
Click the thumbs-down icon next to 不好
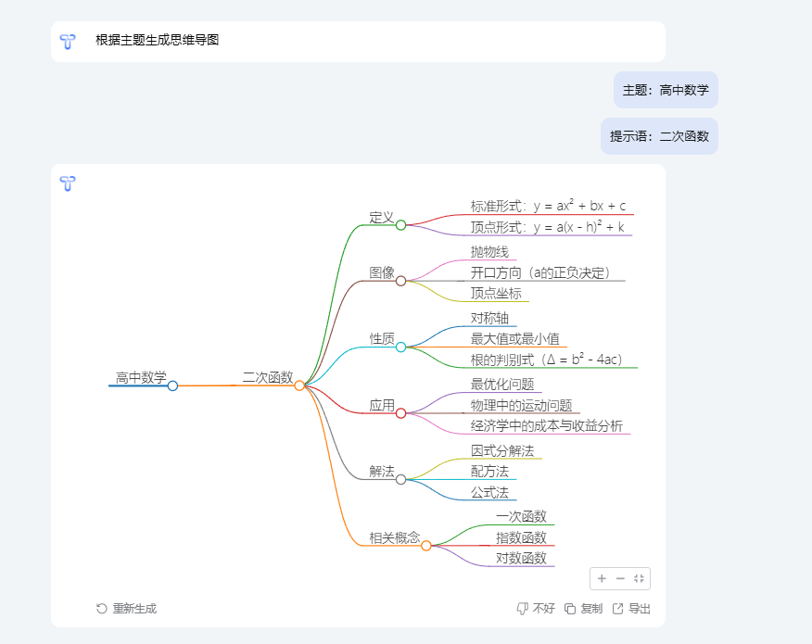[x=521, y=608]
